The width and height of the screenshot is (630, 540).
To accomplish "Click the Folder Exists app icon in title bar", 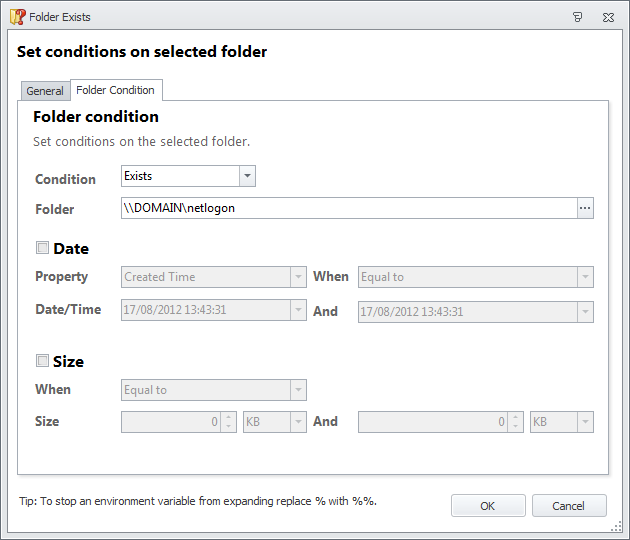I will point(17,16).
